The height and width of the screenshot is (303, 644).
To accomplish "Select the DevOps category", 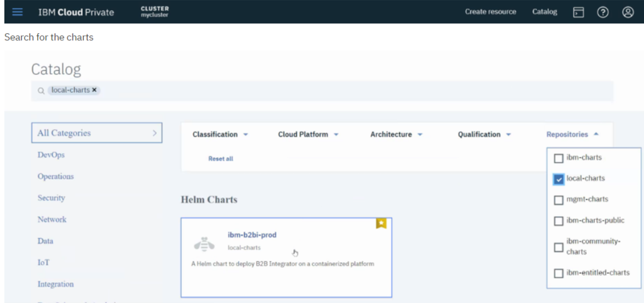I will (51, 155).
